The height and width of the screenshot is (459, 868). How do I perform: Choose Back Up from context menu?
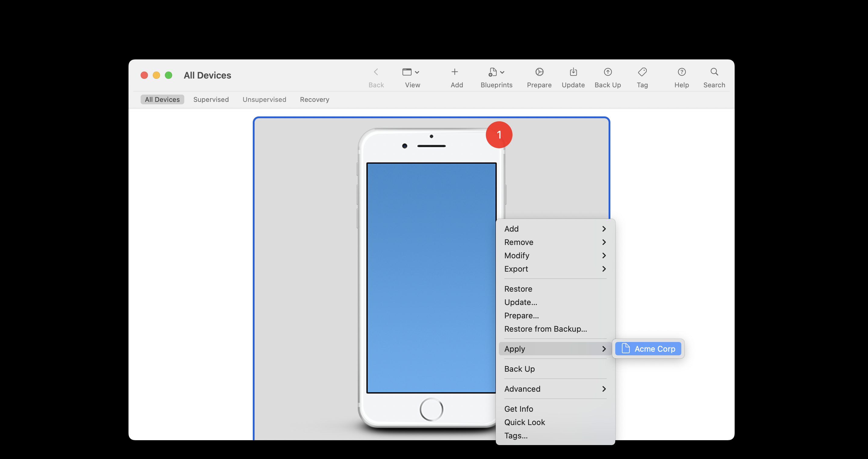tap(555, 369)
